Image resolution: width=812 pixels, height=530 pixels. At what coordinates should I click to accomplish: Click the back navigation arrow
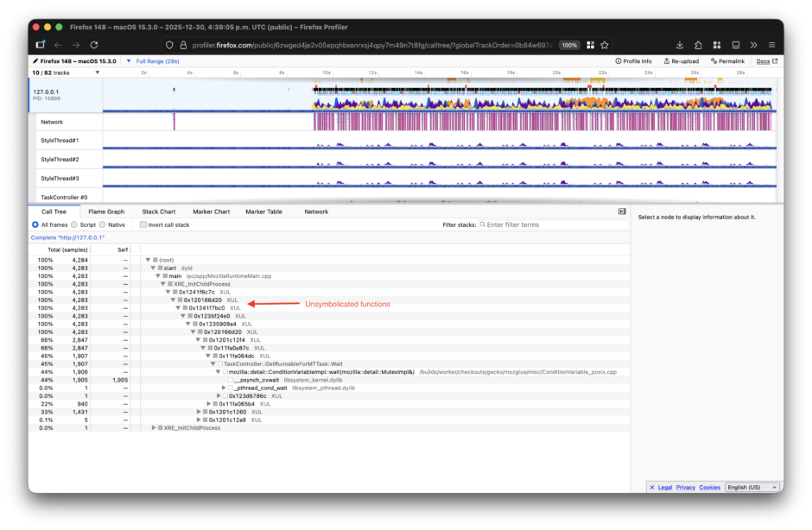coord(58,45)
